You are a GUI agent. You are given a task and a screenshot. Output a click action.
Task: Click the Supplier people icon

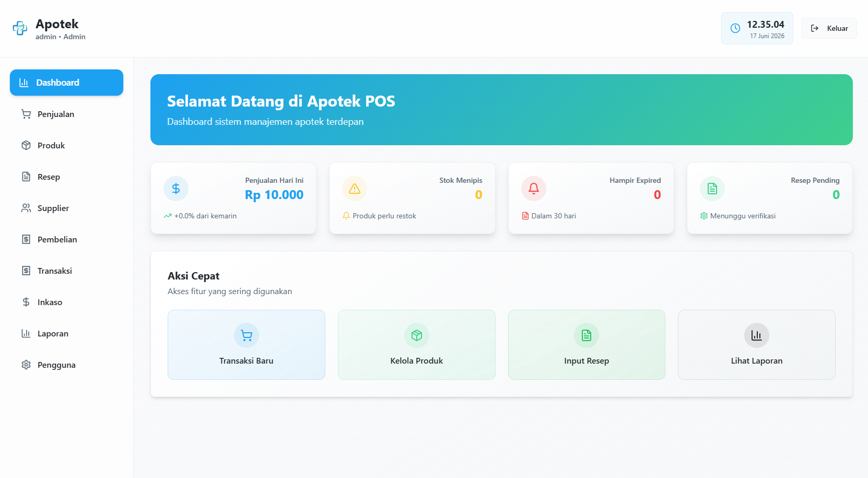pos(26,208)
